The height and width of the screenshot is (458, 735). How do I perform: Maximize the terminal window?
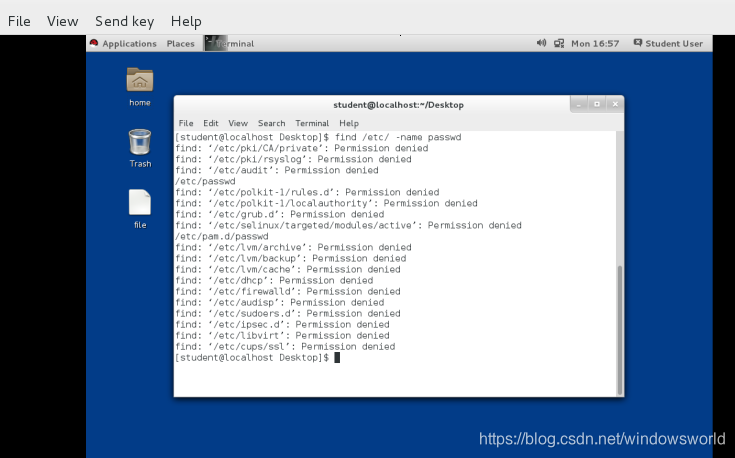pyautogui.click(x=597, y=104)
